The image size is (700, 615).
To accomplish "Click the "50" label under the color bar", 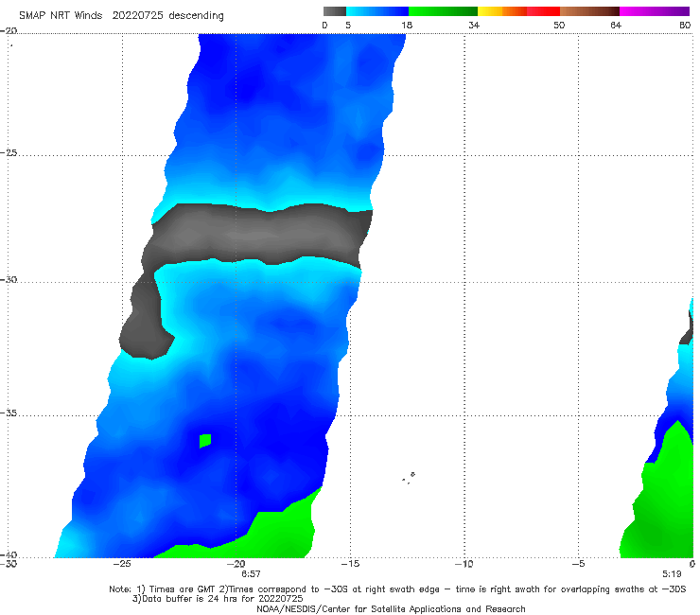I will point(559,25).
